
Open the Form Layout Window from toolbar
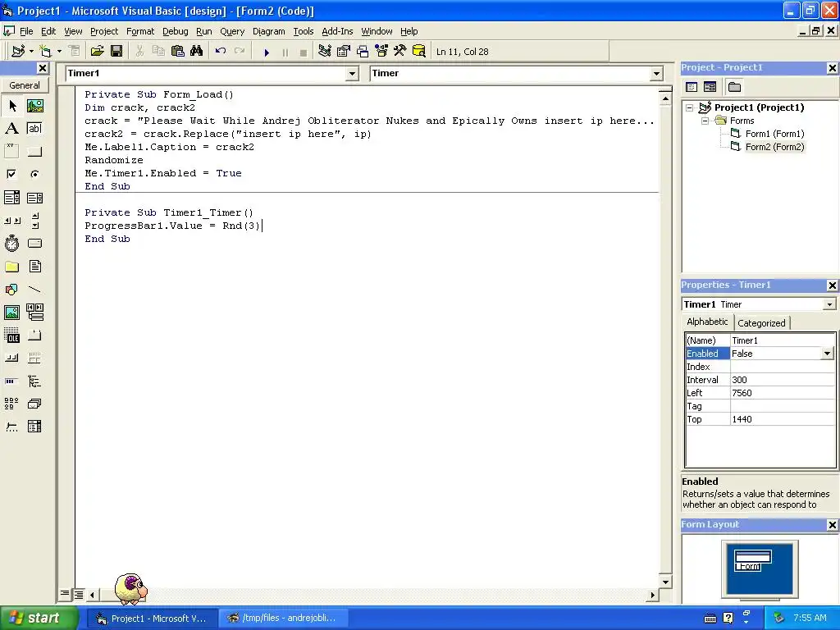363,52
